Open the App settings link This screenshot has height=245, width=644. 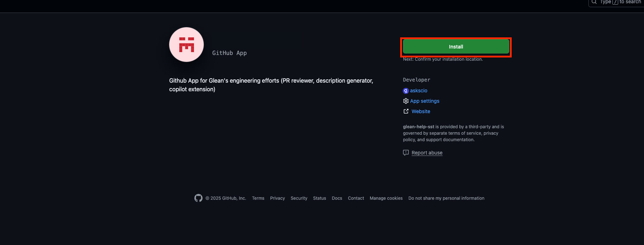point(425,101)
